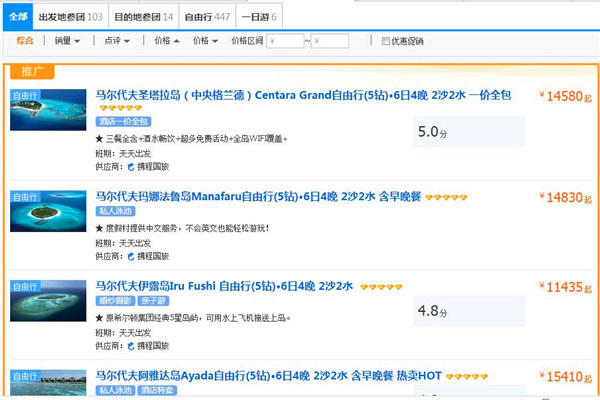This screenshot has height=400, width=600.
Task: Open the 销量 sort dropdown
Action: (67, 42)
